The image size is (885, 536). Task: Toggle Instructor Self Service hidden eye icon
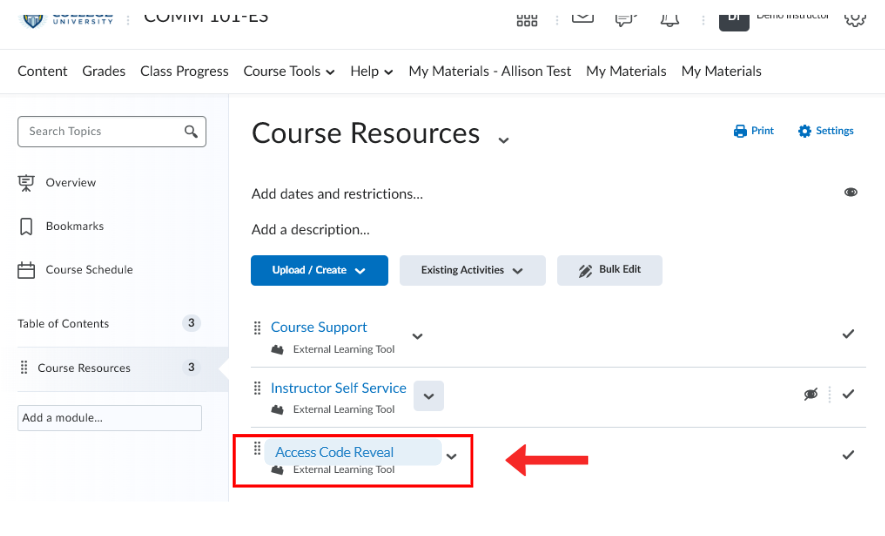(x=810, y=394)
